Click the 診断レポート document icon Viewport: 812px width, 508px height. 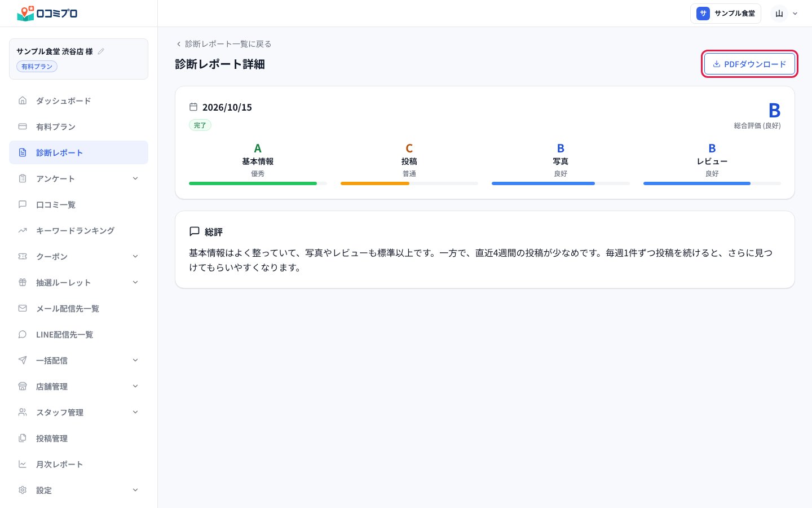[x=23, y=152]
